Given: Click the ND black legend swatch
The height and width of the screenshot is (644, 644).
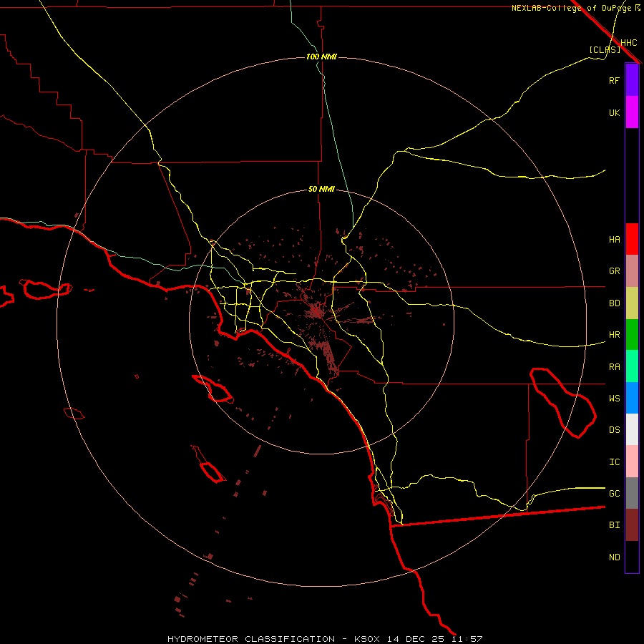Looking at the screenshot, I should coord(632,557).
